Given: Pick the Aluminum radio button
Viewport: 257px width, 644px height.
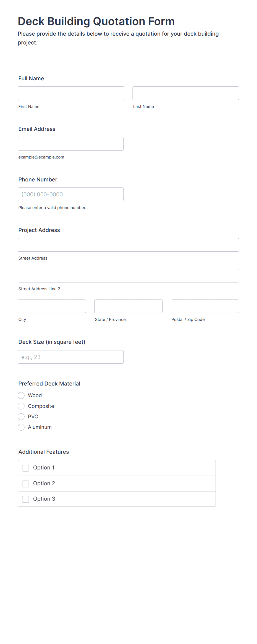Looking at the screenshot, I should click(x=21, y=427).
